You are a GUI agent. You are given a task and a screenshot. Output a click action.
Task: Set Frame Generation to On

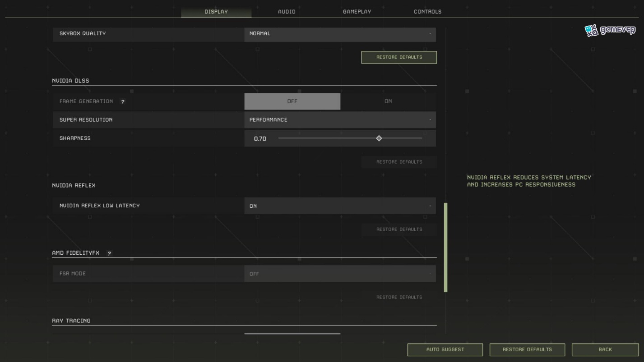click(388, 101)
